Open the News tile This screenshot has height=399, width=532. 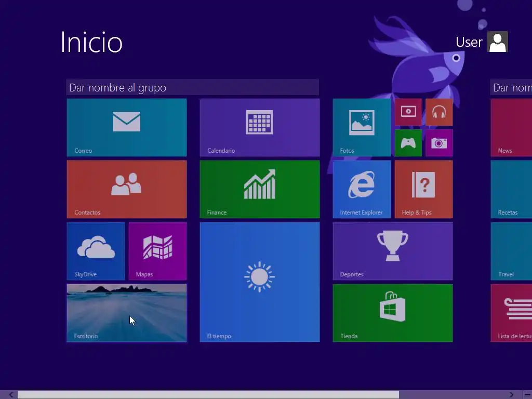pyautogui.click(x=511, y=128)
